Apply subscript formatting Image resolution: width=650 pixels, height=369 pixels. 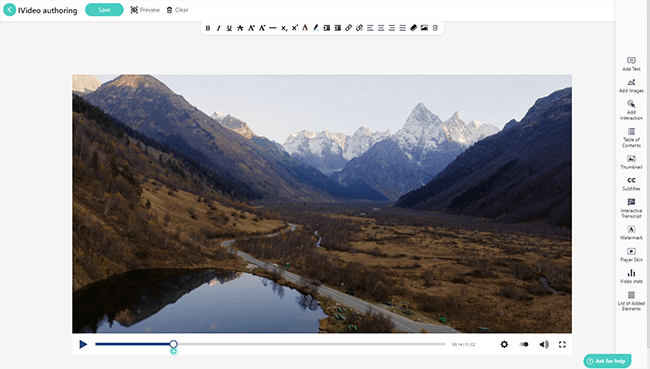point(284,28)
